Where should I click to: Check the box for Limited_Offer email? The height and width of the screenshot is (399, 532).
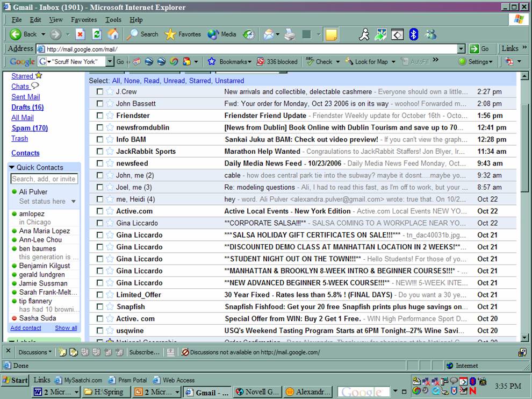coord(100,295)
